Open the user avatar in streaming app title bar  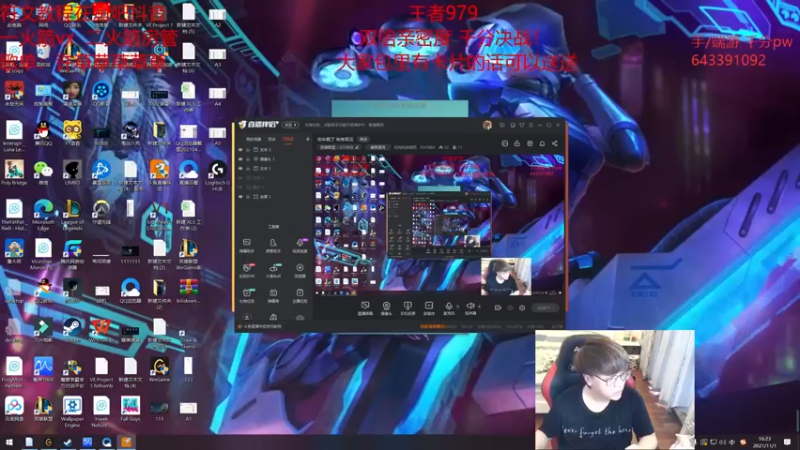[x=487, y=125]
